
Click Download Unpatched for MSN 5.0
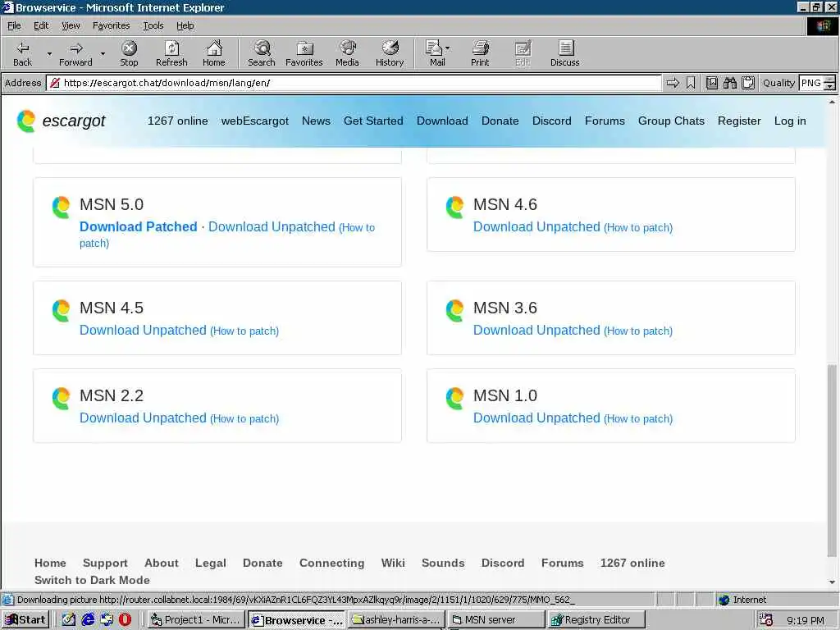point(272,226)
